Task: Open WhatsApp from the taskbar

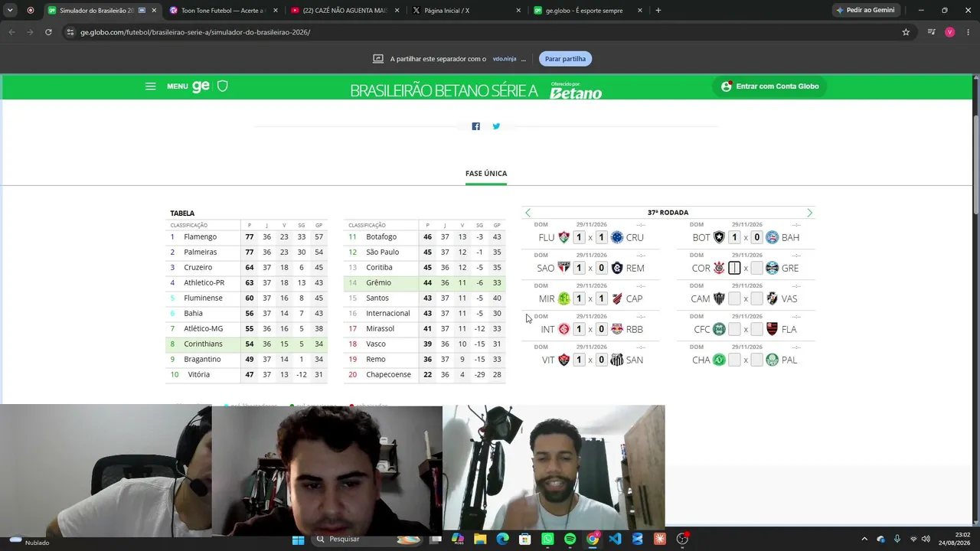Action: pyautogui.click(x=547, y=540)
